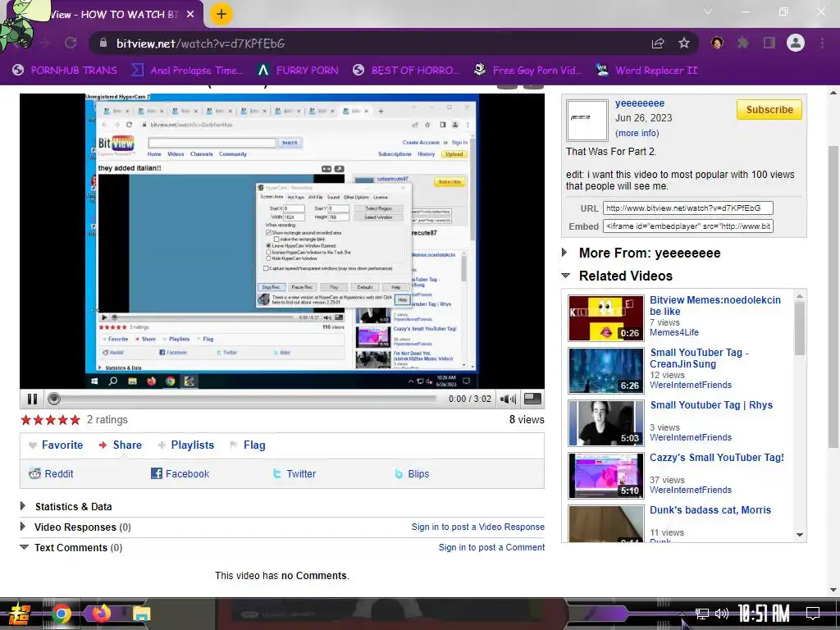Open BEST OF HORRO... bookmark
The width and height of the screenshot is (840, 630).
tap(406, 71)
